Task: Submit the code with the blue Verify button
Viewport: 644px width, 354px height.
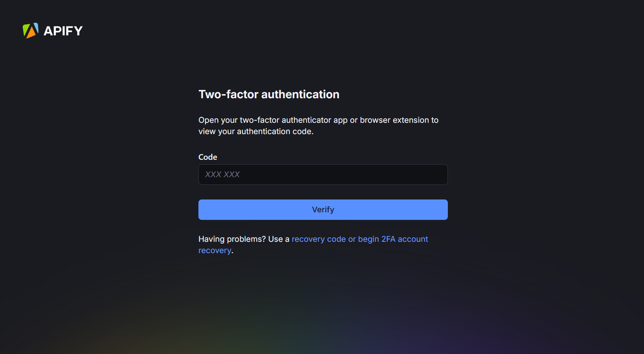Action: 323,209
